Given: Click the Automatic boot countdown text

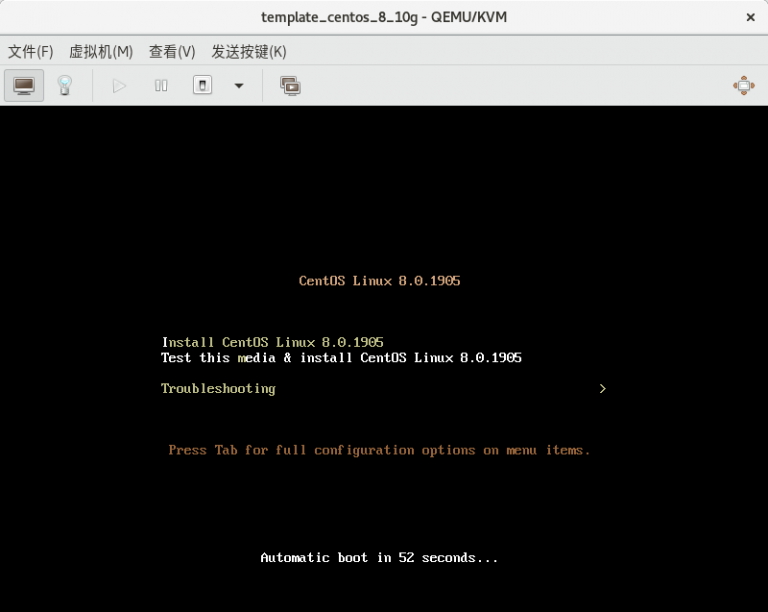Looking at the screenshot, I should click(x=379, y=558).
